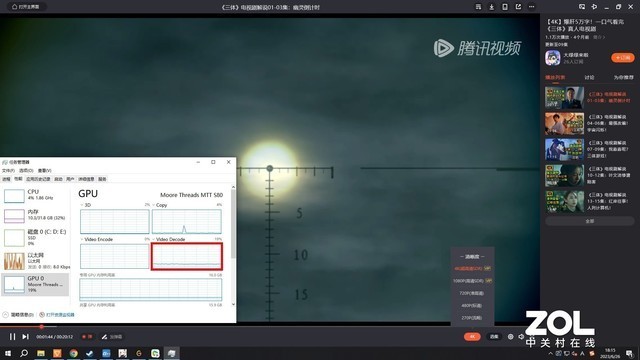Select 270P quality option in clarity menu
This screenshot has height=360, width=640.
point(471,318)
